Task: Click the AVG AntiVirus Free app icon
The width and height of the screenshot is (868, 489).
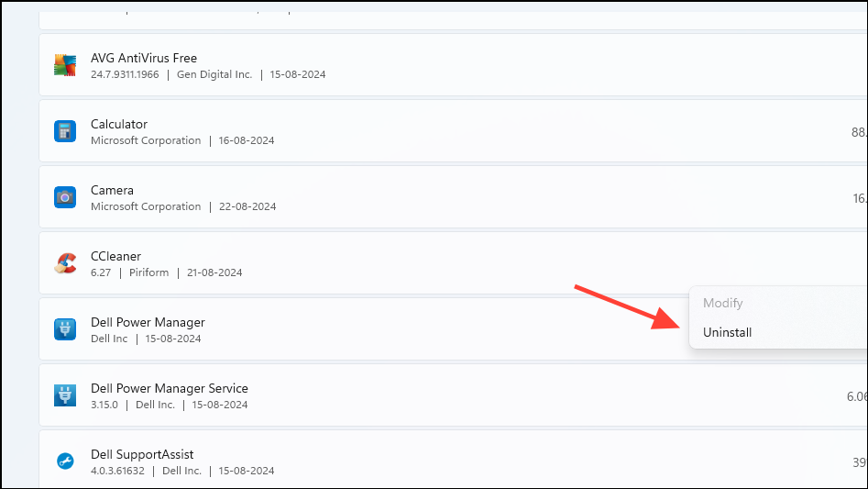Action: point(65,65)
